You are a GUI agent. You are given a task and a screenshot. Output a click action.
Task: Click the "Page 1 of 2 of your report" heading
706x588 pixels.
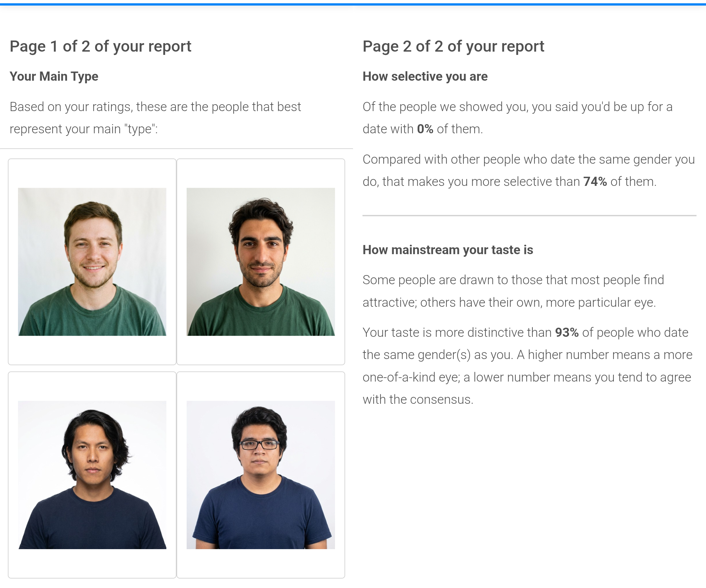(x=101, y=46)
